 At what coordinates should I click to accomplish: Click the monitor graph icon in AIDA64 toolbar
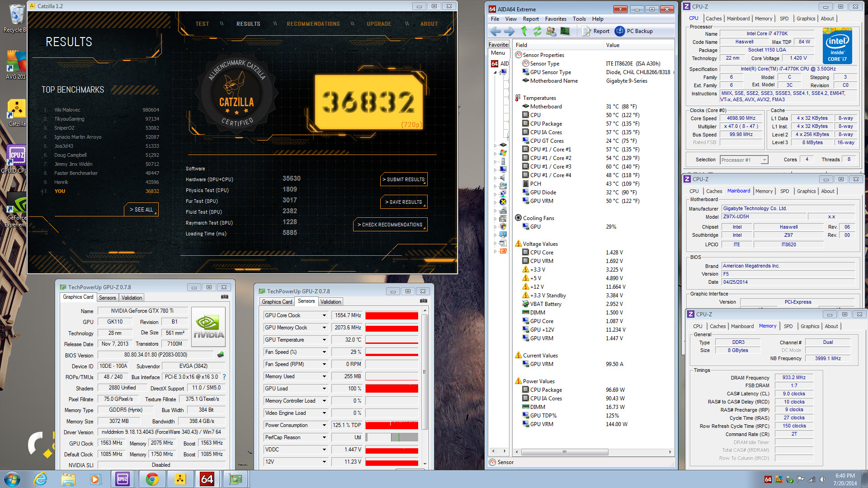click(x=565, y=31)
